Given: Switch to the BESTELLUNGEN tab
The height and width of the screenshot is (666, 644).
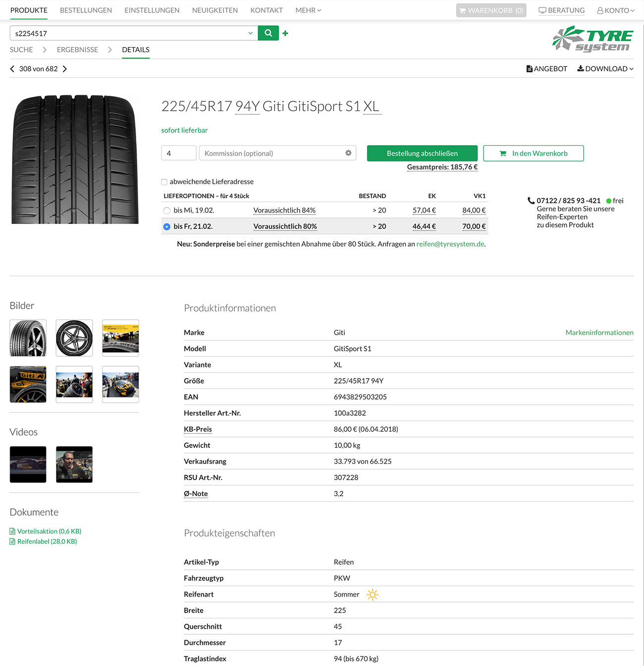Looking at the screenshot, I should click(85, 10).
